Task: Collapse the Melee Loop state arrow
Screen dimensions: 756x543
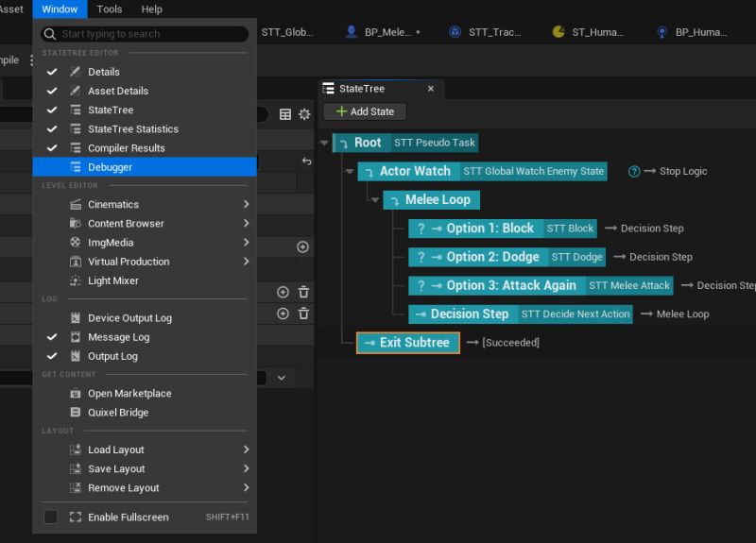Action: pos(375,199)
